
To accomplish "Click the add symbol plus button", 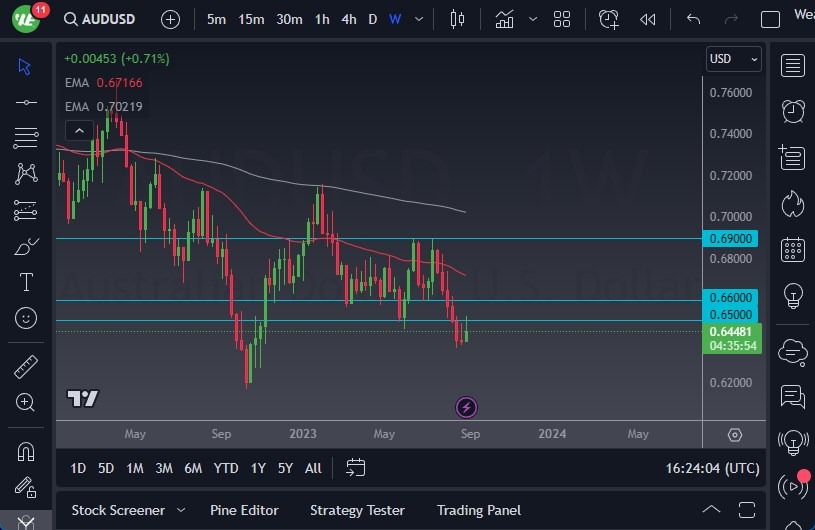I will pyautogui.click(x=171, y=19).
